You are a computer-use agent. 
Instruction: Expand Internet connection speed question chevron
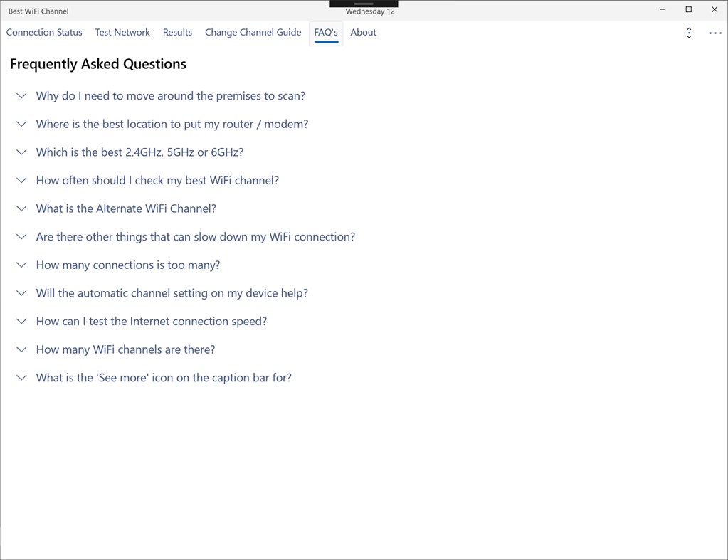click(21, 322)
